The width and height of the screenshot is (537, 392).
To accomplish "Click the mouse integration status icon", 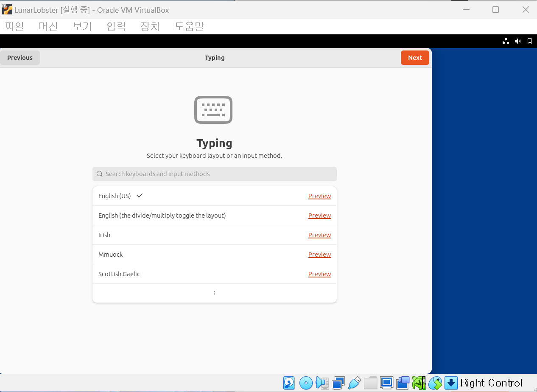I will pyautogui.click(x=435, y=383).
